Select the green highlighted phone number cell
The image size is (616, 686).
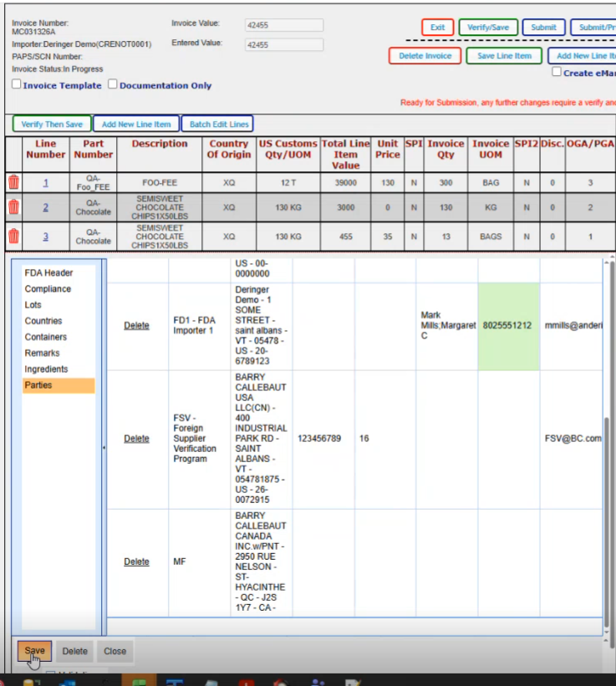[x=508, y=326]
